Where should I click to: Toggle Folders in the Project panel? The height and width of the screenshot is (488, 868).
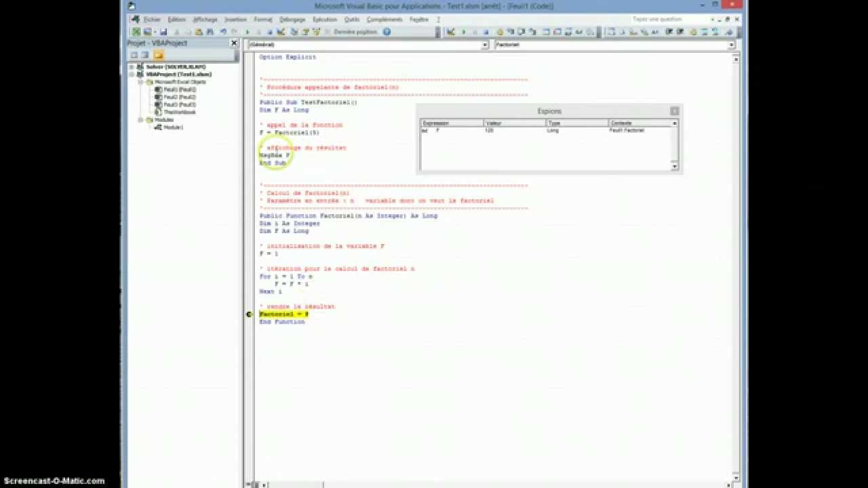click(158, 55)
